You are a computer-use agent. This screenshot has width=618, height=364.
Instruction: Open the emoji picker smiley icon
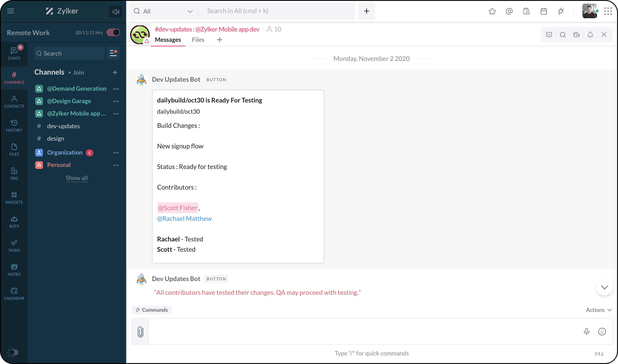pos(602,332)
